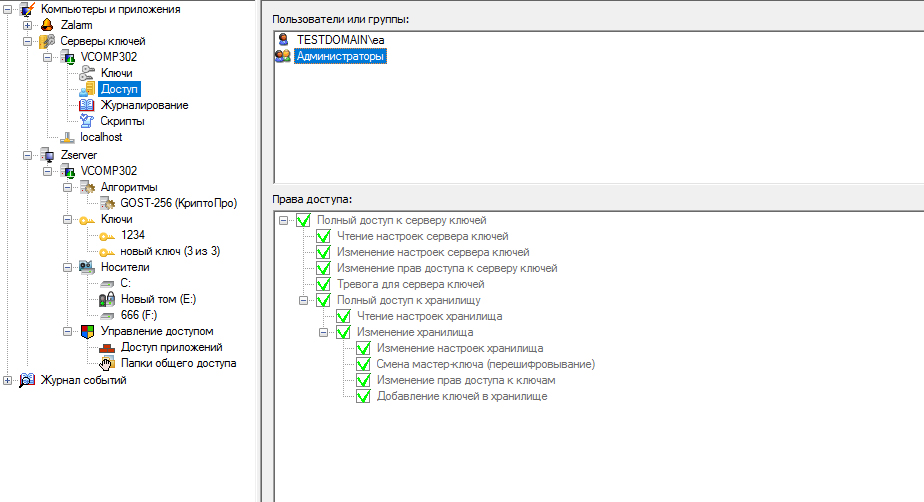Collapse the Zserver tree node
Screen dimensions: 924x502
pyautogui.click(x=27, y=155)
